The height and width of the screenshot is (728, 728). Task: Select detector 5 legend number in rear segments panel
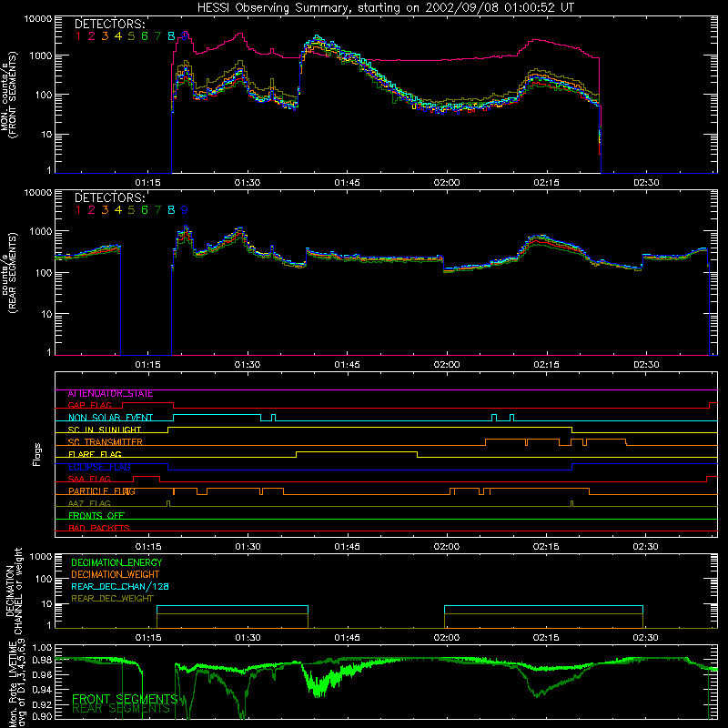click(x=131, y=210)
